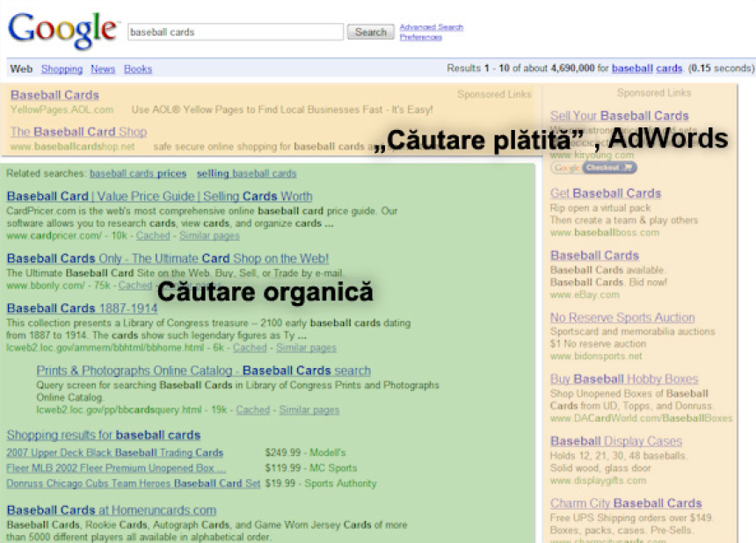Screen dimensions: 756x543
Task: Click related search baseball cards prices
Action: pyautogui.click(x=138, y=173)
